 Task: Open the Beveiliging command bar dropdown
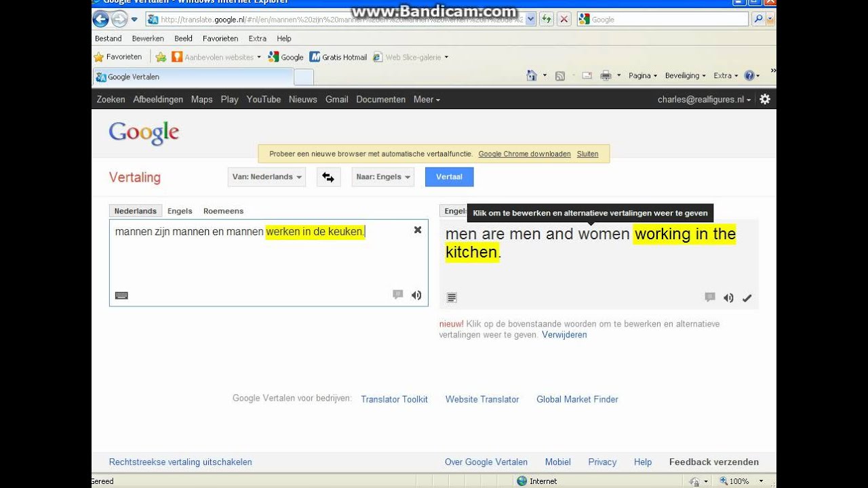pos(686,75)
